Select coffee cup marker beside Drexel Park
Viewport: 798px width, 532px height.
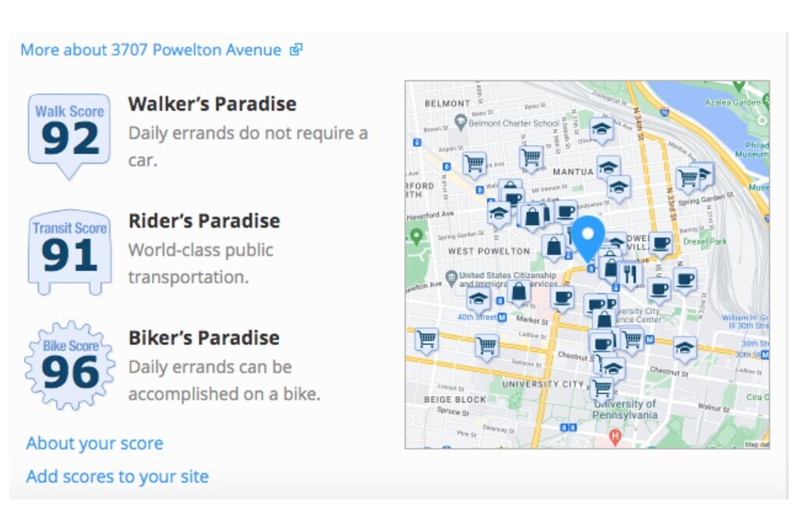[661, 244]
